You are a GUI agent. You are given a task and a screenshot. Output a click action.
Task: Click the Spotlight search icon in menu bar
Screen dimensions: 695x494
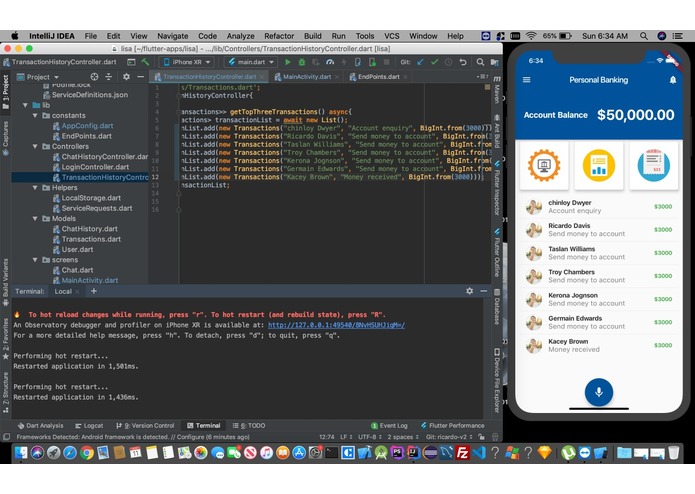644,36
